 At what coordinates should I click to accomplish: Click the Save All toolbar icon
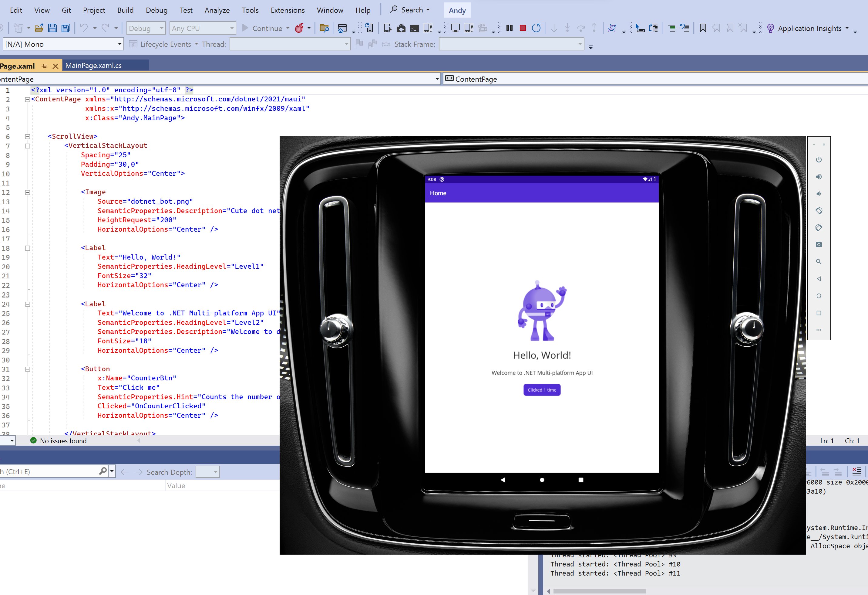coord(66,28)
